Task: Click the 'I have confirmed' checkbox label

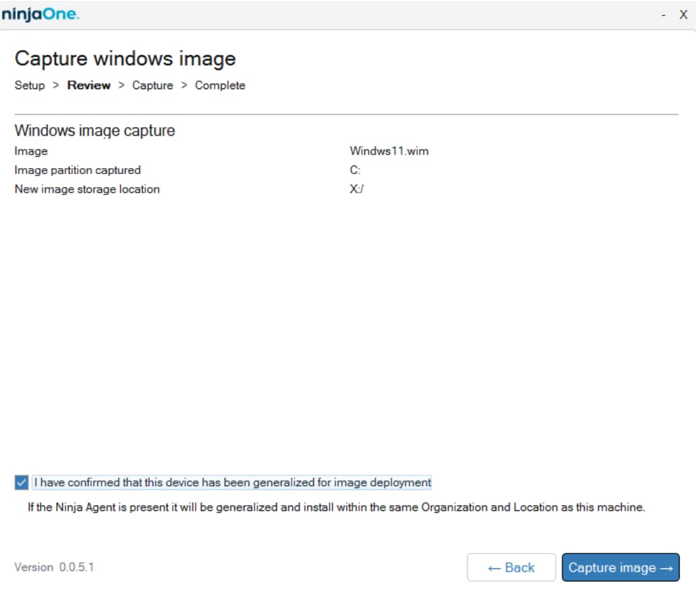Action: click(232, 483)
